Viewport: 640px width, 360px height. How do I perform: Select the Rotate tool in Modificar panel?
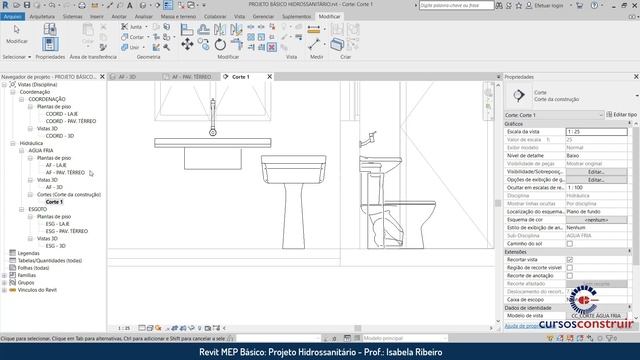220,44
